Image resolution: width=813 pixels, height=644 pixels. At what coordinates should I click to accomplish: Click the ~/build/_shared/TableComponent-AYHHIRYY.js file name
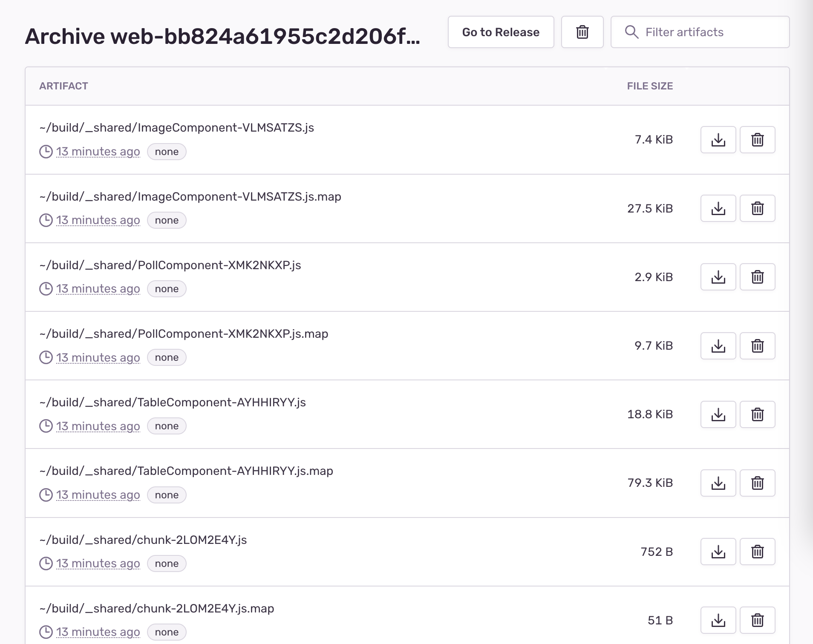(173, 402)
